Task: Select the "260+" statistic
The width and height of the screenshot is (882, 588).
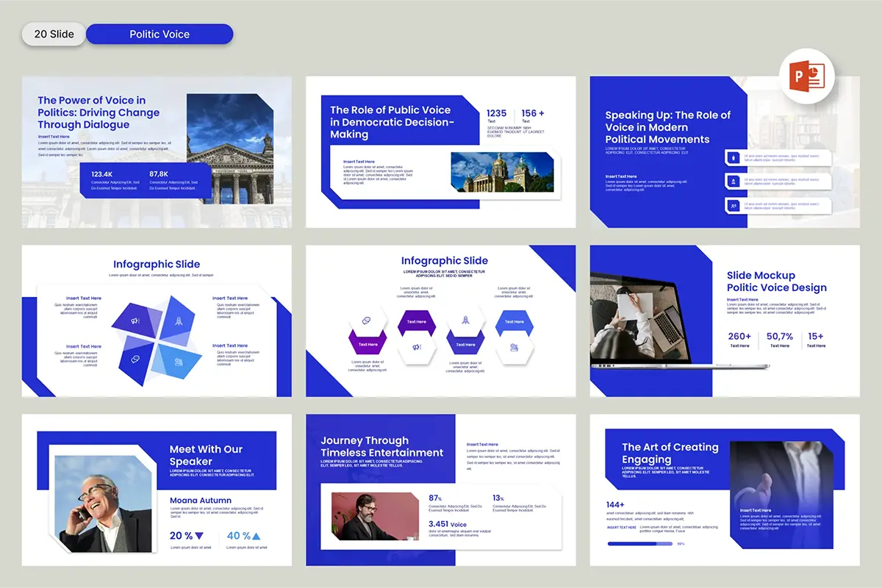Action: [x=739, y=337]
